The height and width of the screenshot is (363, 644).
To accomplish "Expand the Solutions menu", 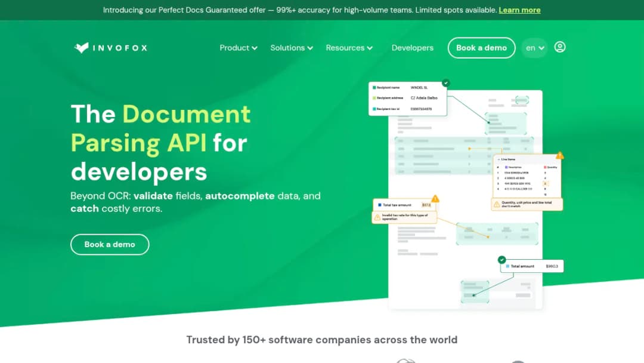I will tap(292, 48).
